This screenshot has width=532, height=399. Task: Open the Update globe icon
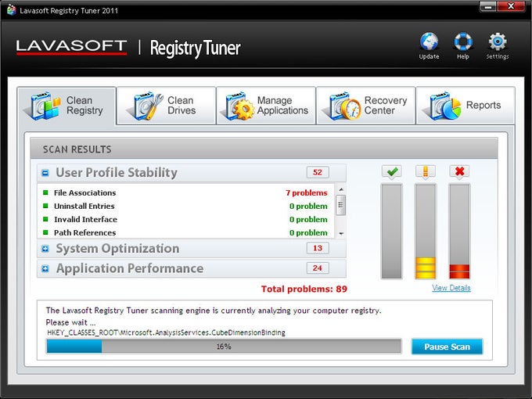click(x=429, y=41)
